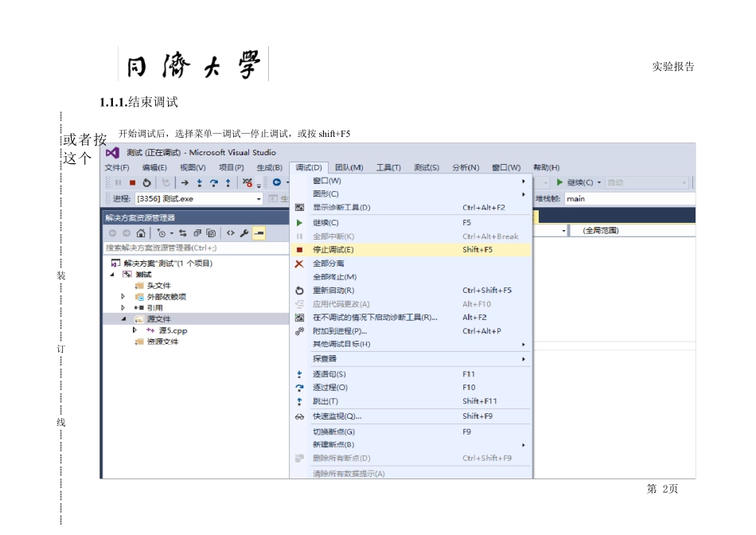
Task: Open the 团队(M) menu
Action: [x=349, y=167]
